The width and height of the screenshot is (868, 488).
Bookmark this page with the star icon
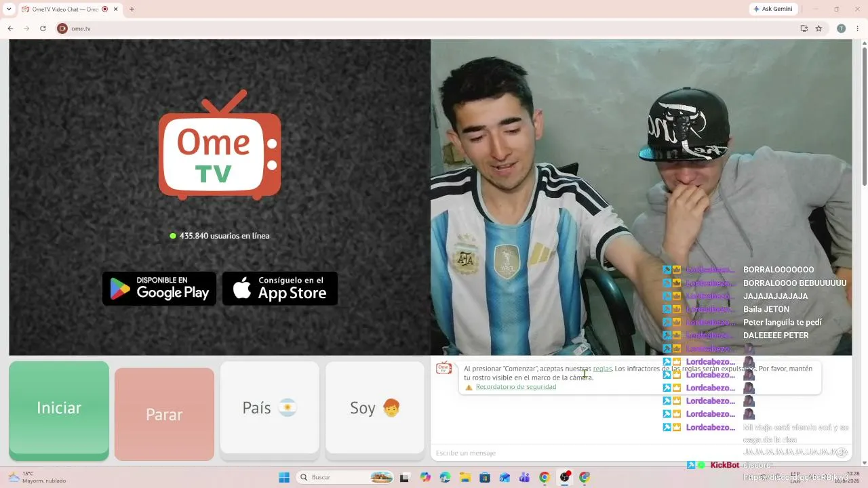[x=818, y=28]
